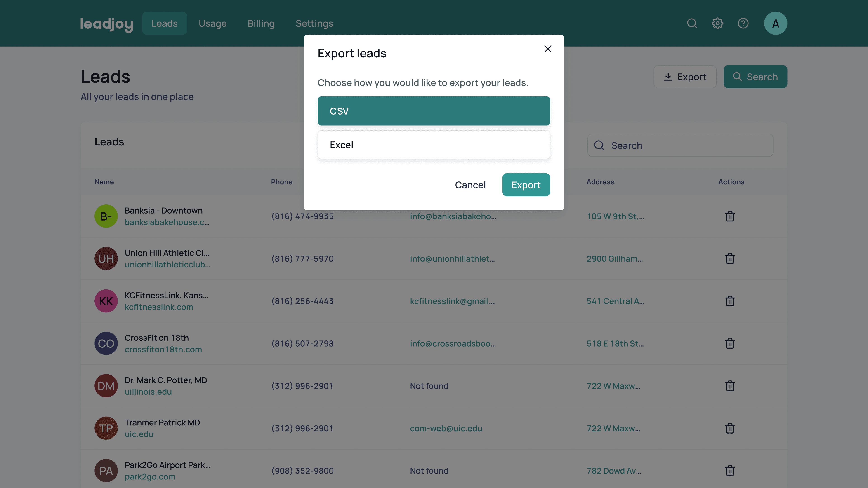
Task: Delete the Banksia - Downtown lead
Action: coord(730,216)
